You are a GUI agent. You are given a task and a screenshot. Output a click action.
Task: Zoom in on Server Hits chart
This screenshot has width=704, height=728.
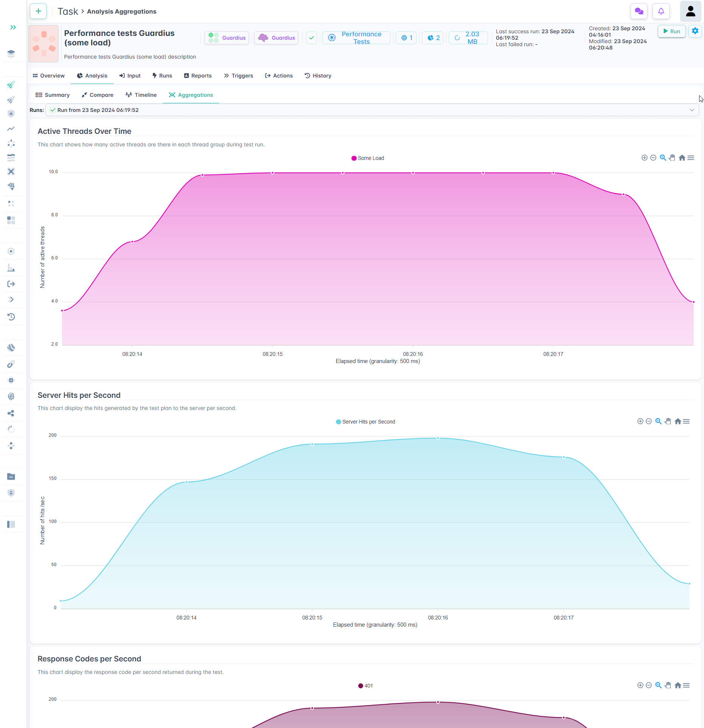pos(640,421)
